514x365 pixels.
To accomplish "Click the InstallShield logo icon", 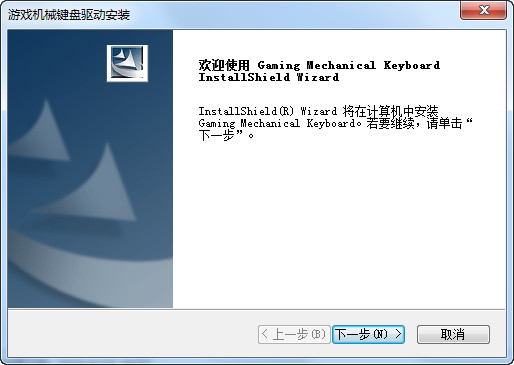I will (x=127, y=63).
